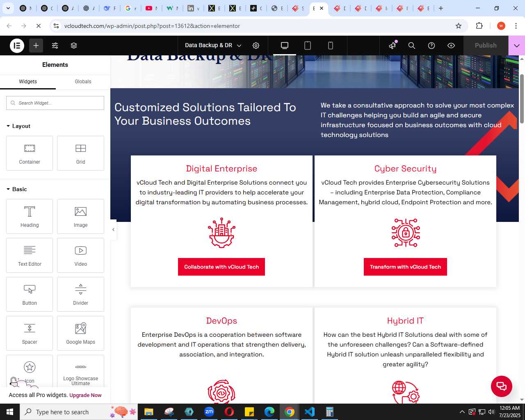The height and width of the screenshot is (420, 525).
Task: Select the DevOps heading
Action: pos(221,321)
